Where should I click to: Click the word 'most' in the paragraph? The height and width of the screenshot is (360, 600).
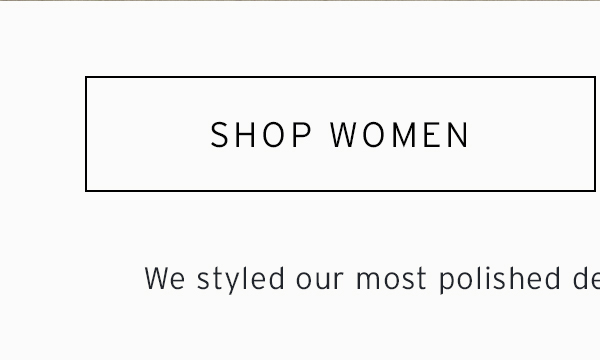[x=391, y=279]
